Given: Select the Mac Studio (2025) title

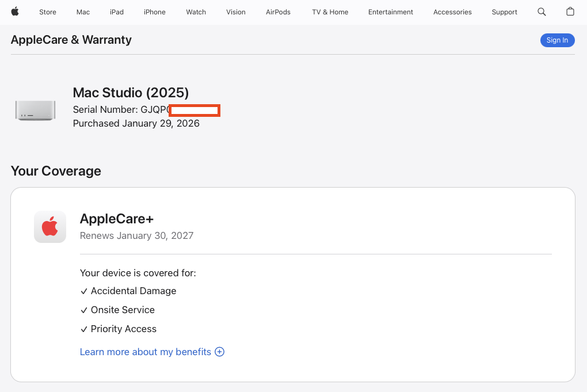Looking at the screenshot, I should click(x=131, y=93).
